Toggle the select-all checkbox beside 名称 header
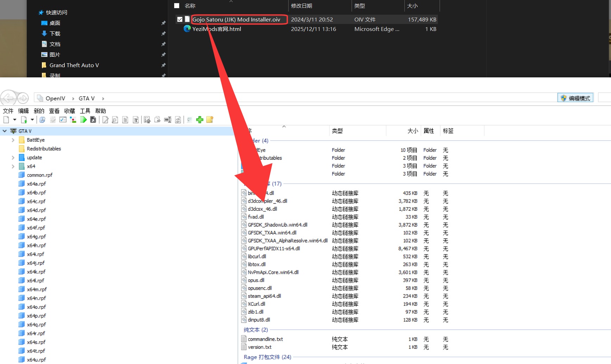The image size is (611, 364). tap(177, 6)
